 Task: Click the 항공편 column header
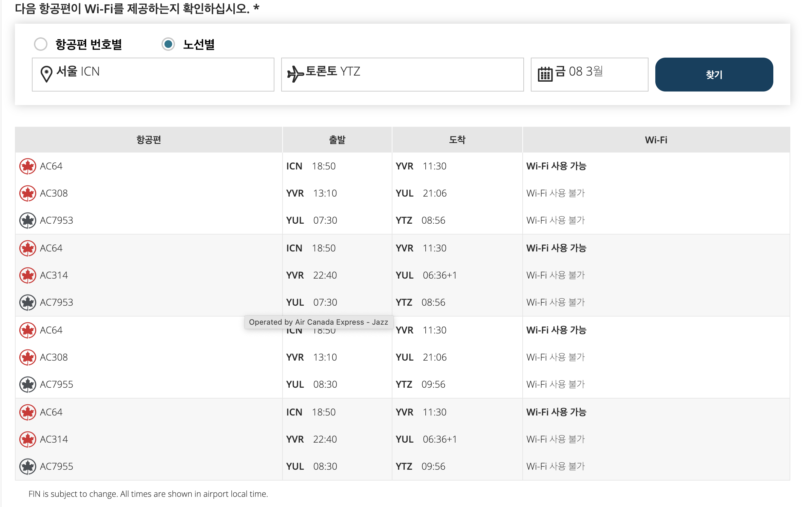149,140
